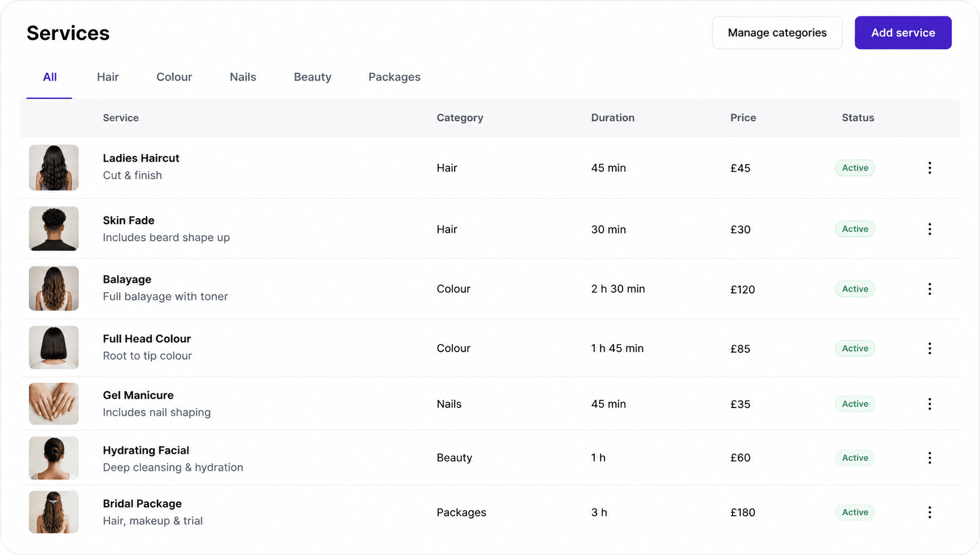The height and width of the screenshot is (555, 980).
Task: Open the three-dot menu for Full Head Colour
Action: coord(929,349)
